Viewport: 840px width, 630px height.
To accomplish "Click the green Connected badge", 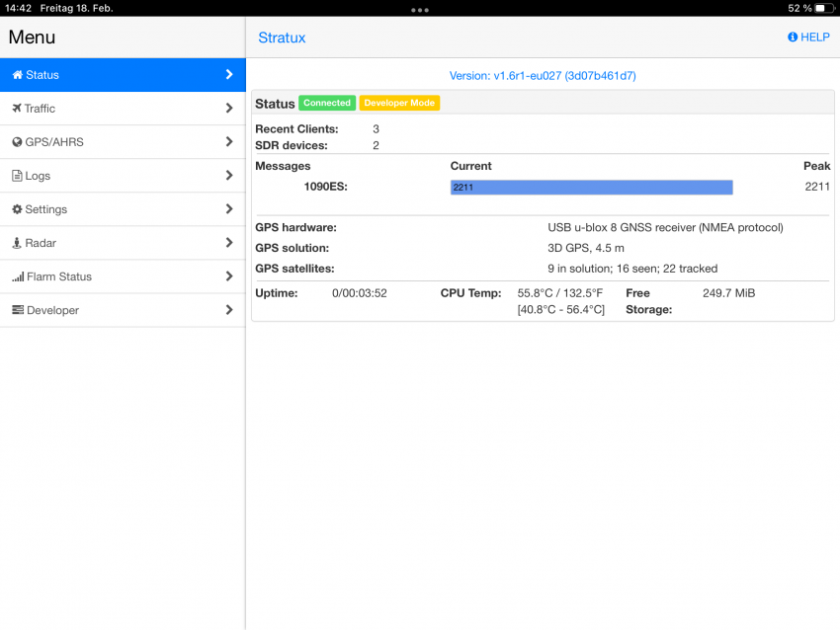I will coord(327,103).
